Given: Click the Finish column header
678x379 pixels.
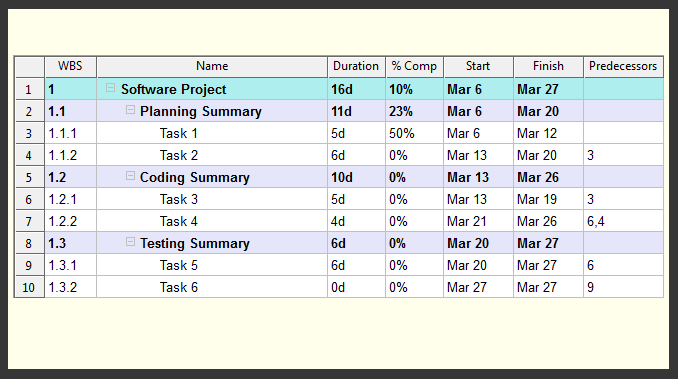Looking at the screenshot, I should click(x=548, y=67).
